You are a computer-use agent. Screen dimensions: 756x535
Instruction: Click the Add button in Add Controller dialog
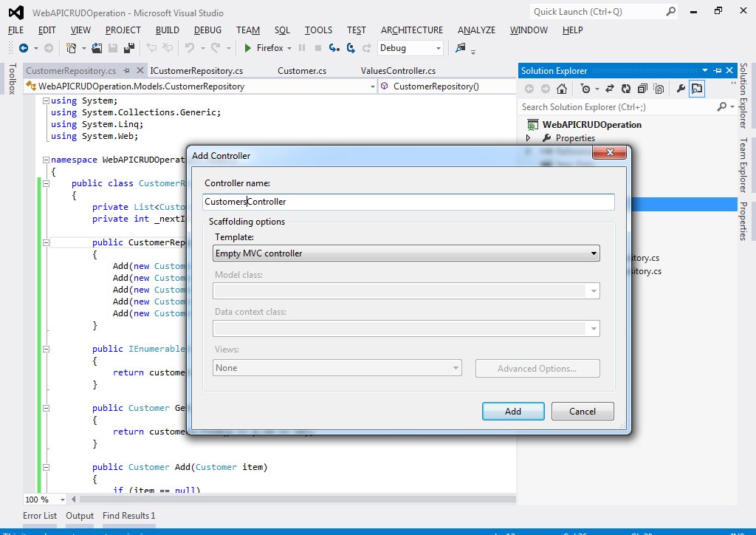click(513, 412)
